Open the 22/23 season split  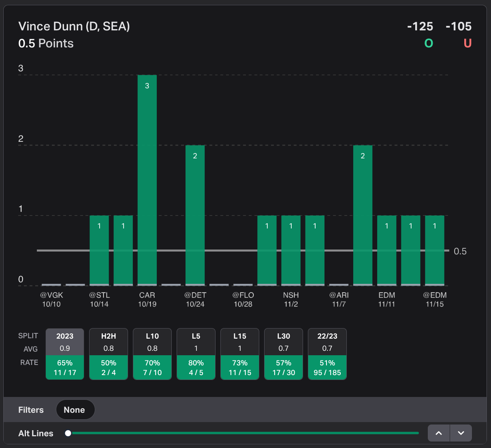pyautogui.click(x=327, y=354)
